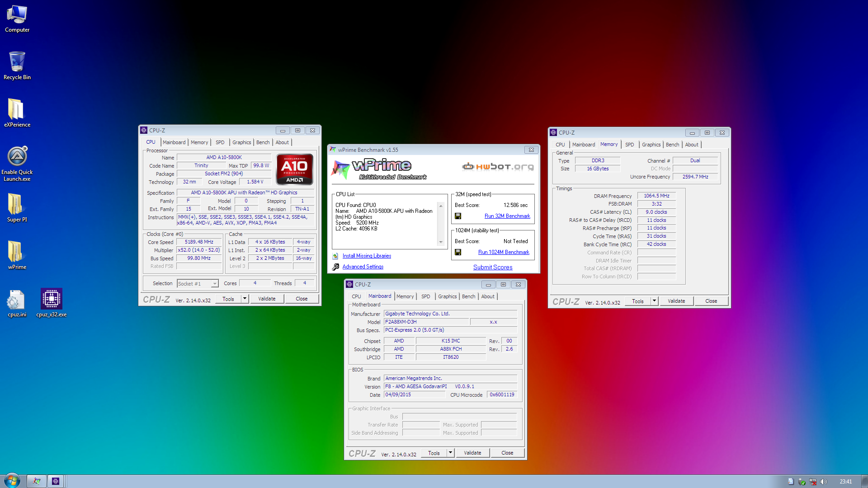
Task: Click the wPrime Multithreaded Benchmark logo
Action: pos(380,169)
